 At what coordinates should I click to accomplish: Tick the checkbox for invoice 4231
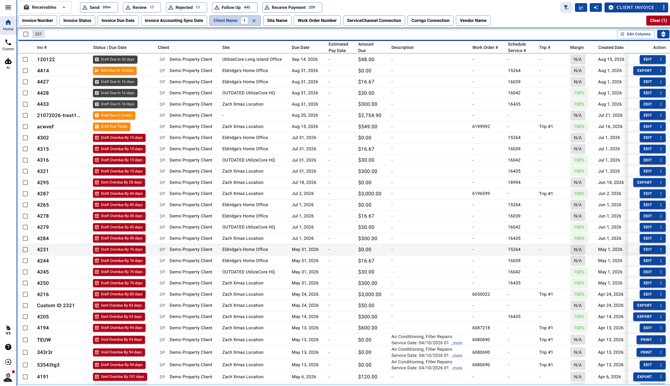click(x=25, y=250)
